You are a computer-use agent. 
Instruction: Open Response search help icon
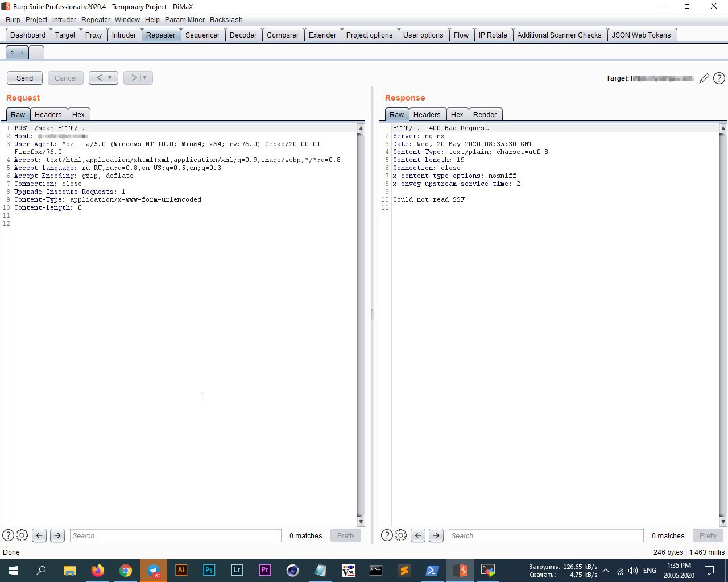pos(387,535)
